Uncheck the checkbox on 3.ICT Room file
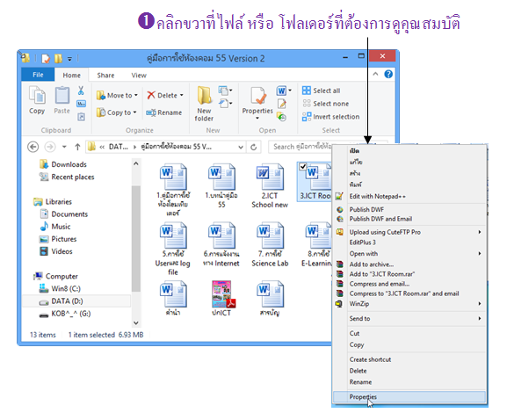This screenshot has width=507, height=420. pos(302,167)
